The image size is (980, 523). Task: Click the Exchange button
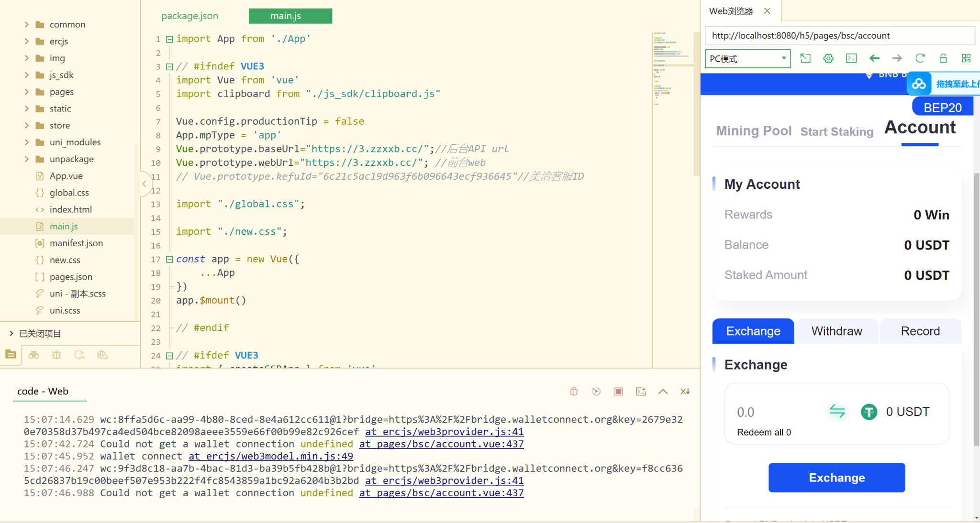837,478
